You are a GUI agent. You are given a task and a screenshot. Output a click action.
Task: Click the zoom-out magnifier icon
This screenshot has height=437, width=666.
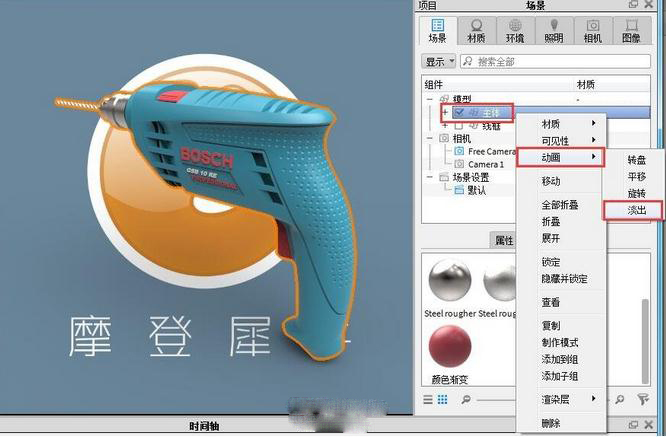[466, 399]
